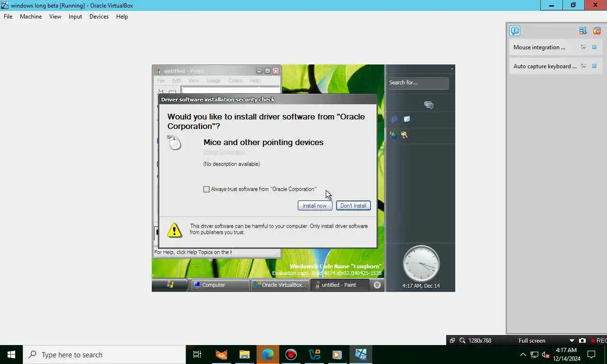The image size is (607, 364).
Task: Open Paint's Edit menu
Action: click(x=176, y=81)
